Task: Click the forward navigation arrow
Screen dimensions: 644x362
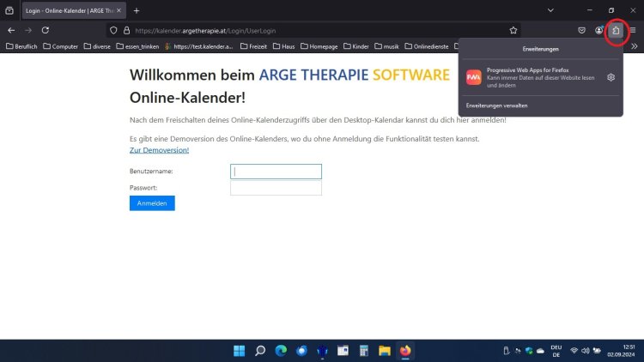Action: (x=28, y=30)
